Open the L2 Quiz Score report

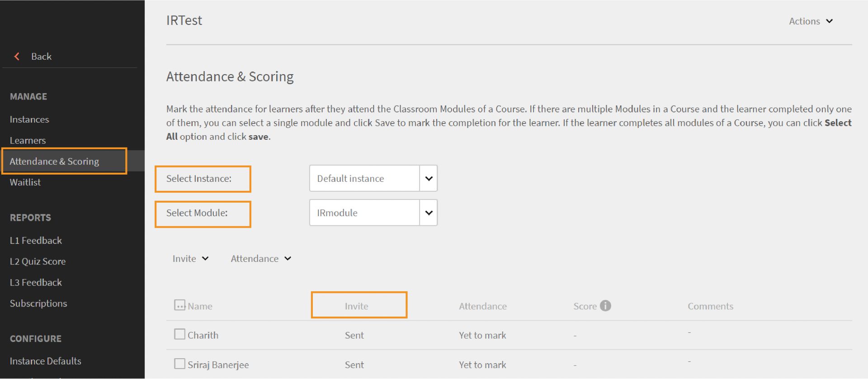pyautogui.click(x=38, y=261)
